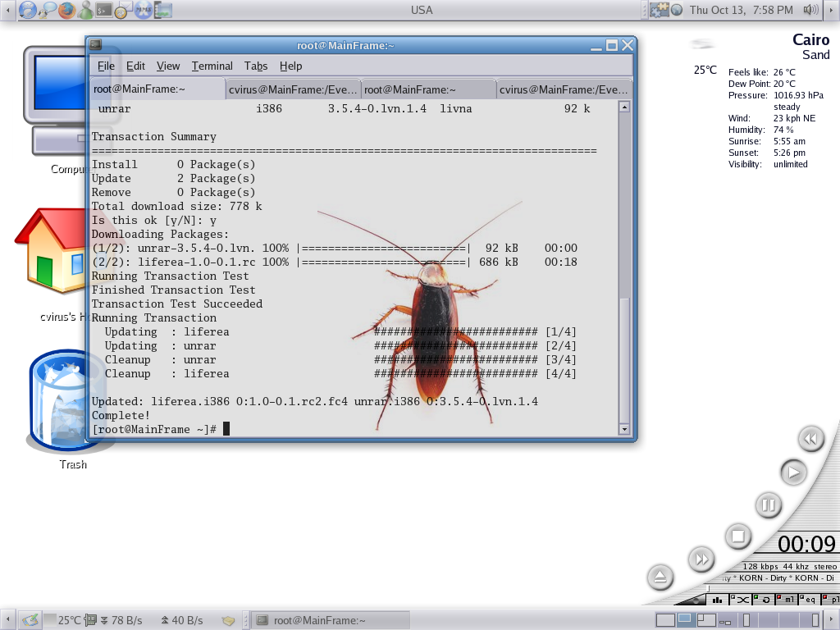
Task: Open the Terminal menu in the menu bar
Action: click(x=212, y=66)
